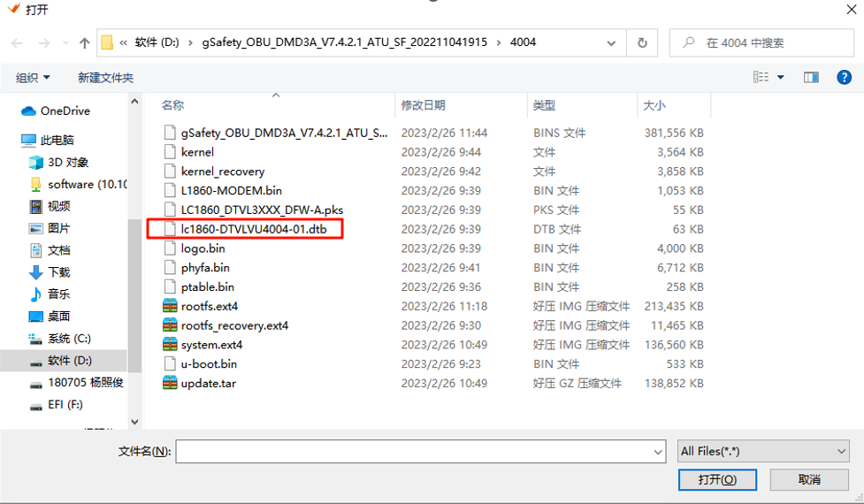Click the back navigation arrow
864x504 pixels.
click(18, 42)
